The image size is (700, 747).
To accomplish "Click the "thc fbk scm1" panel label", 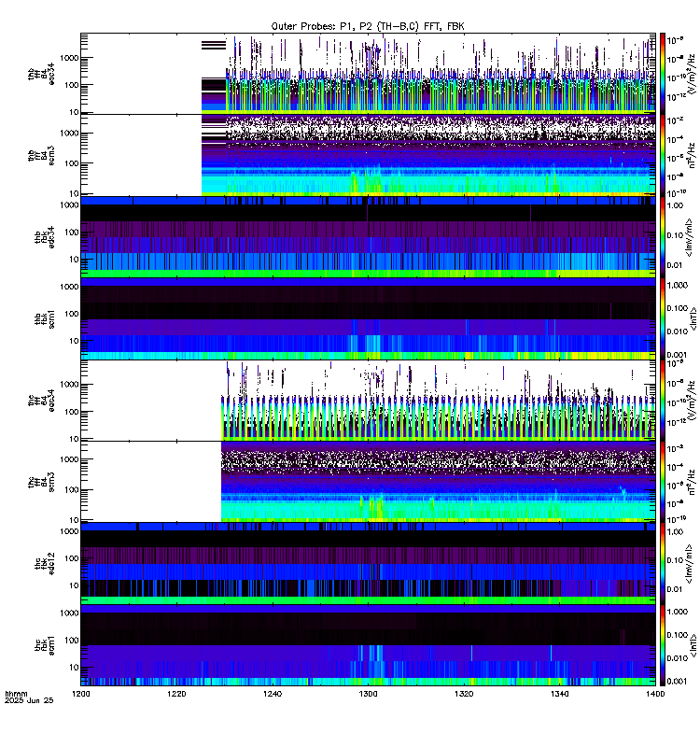I will [x=45, y=645].
